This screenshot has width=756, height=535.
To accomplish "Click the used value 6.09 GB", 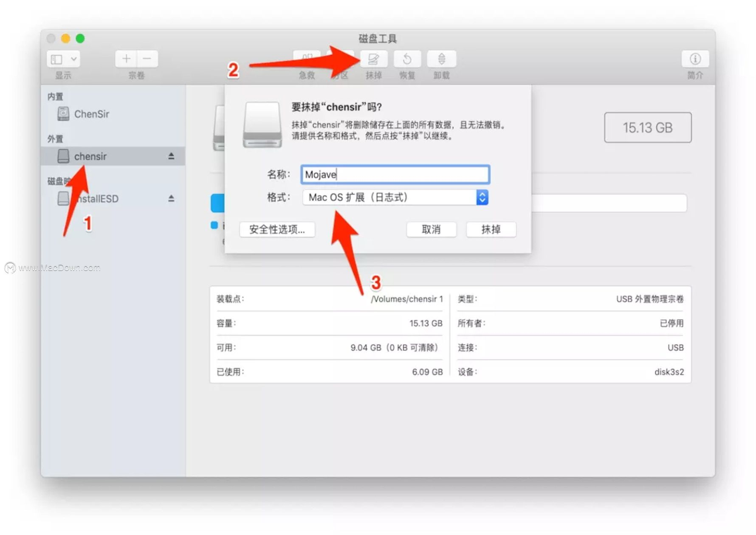I will coord(427,372).
